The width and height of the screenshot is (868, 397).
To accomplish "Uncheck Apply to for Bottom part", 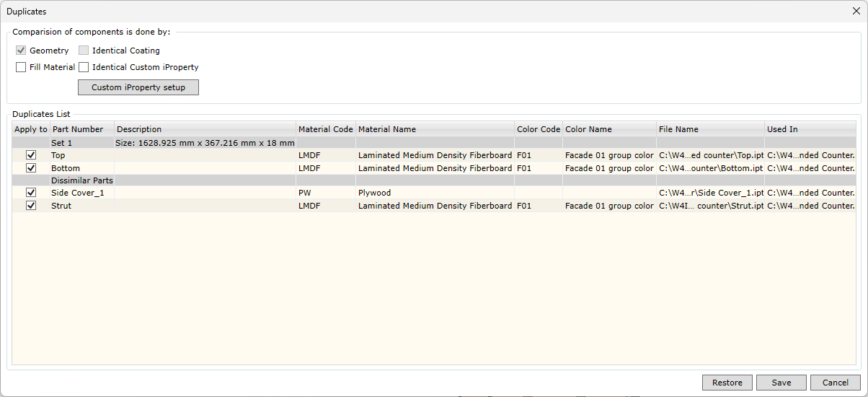I will point(31,168).
